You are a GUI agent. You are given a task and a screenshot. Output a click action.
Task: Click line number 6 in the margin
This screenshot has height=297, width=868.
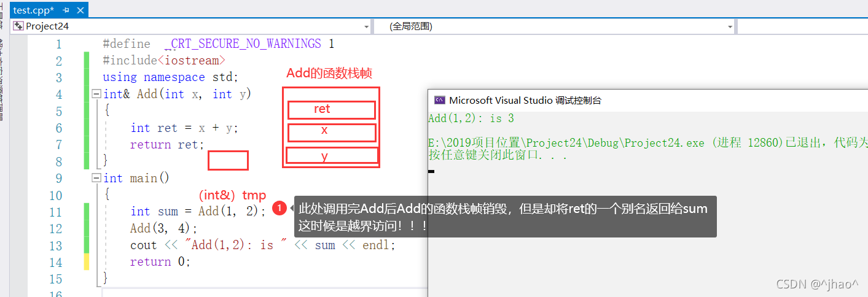click(x=59, y=128)
